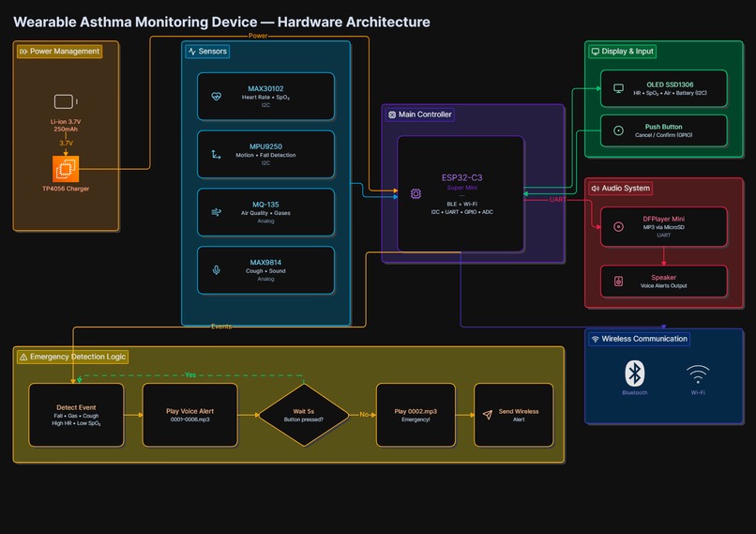Click the pulse icon in Sensors header
Image resolution: width=756 pixels, height=534 pixels.
(192, 51)
